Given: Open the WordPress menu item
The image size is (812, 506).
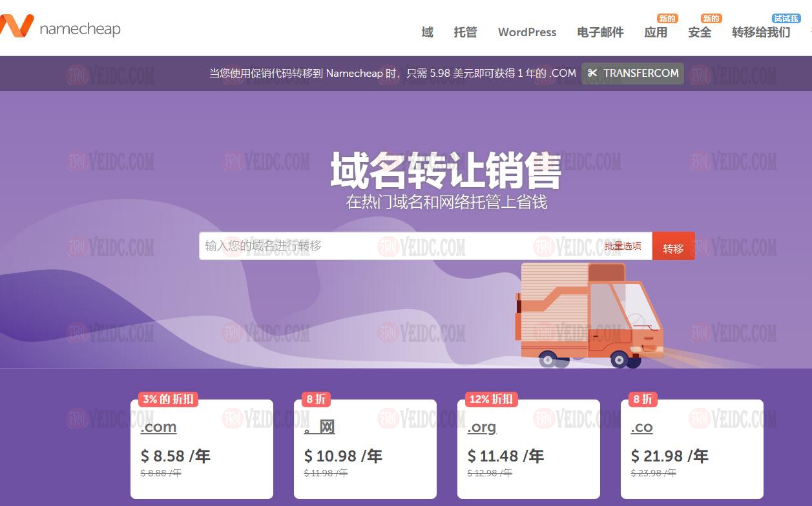Looking at the screenshot, I should tap(526, 32).
